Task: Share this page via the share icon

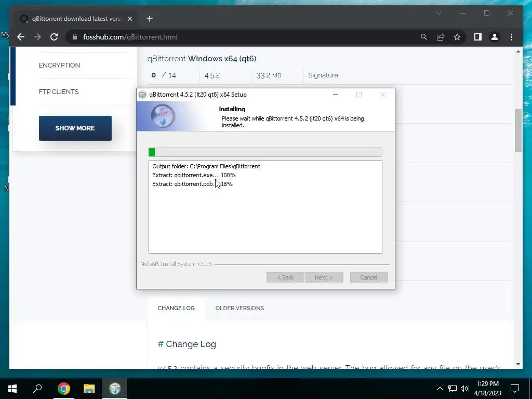Action: point(441,37)
